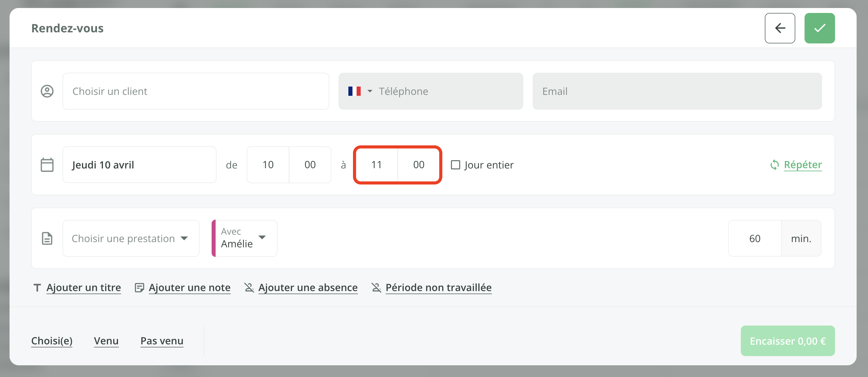
Task: Click the client profile icon
Action: tap(47, 91)
